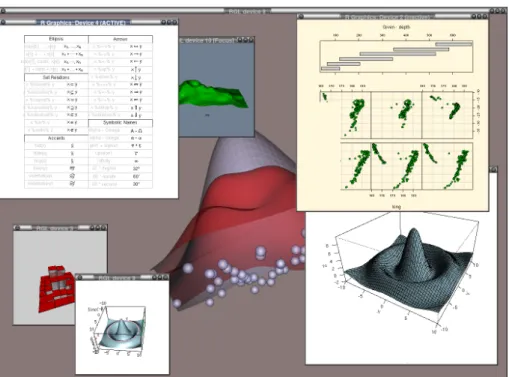
Task: Open window menu of the cream-colored Device 2 window
Action: 301,16
